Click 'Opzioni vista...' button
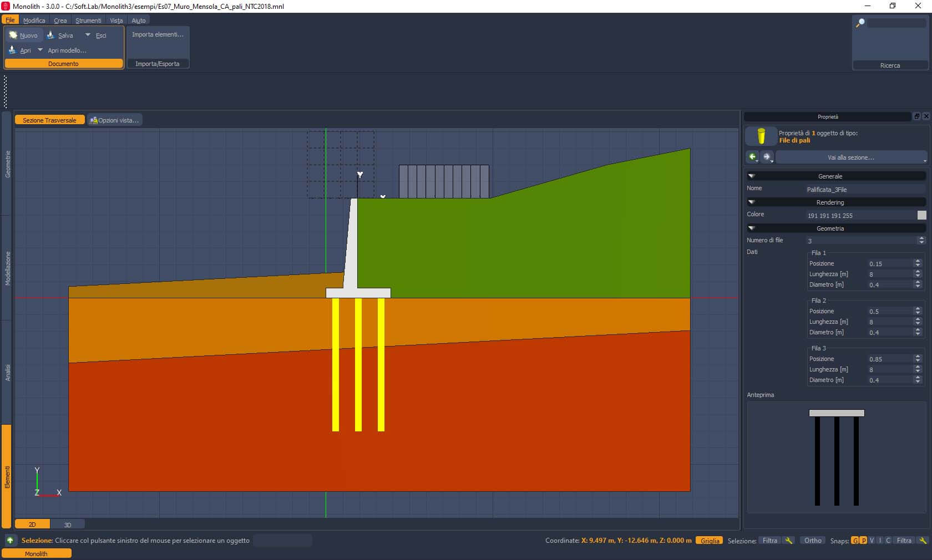The width and height of the screenshot is (932, 560). [x=115, y=120]
